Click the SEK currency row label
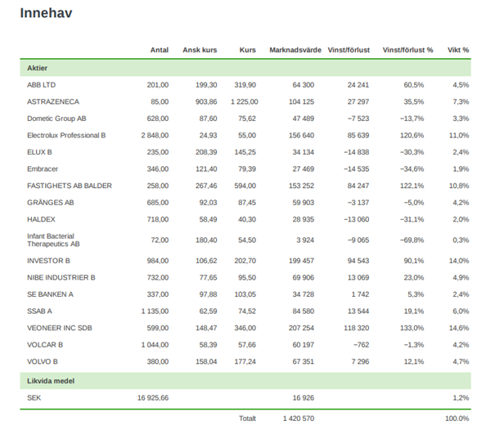This screenshot has height=448, width=495. coord(34,398)
